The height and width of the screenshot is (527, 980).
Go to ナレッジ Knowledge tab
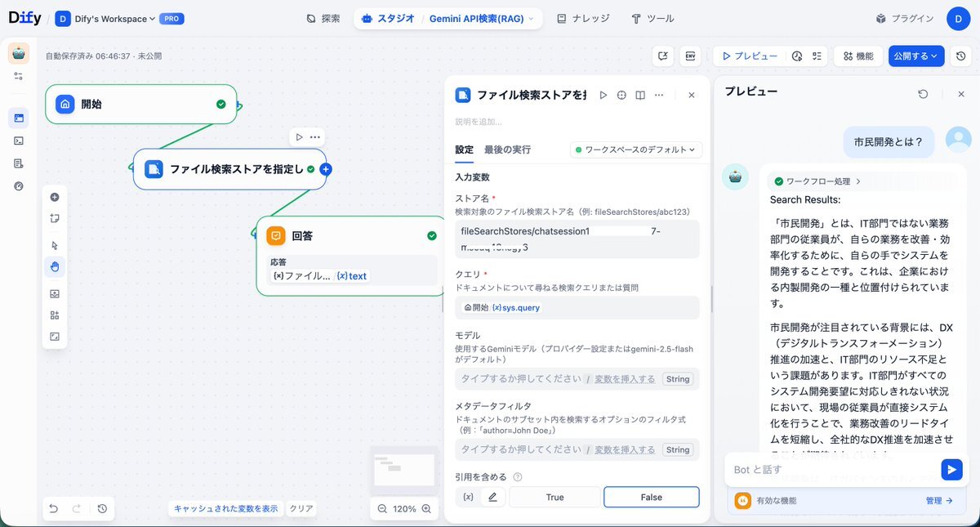[585, 18]
